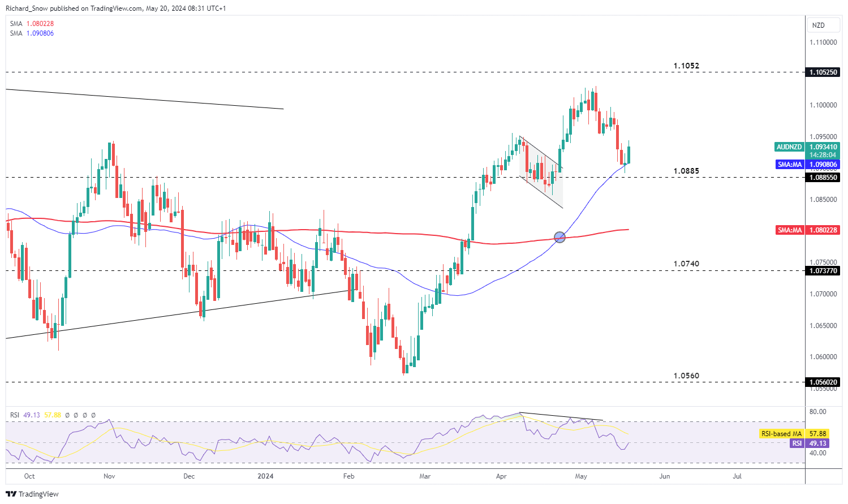
Task: Click the 1.0560 level label
Action: [x=686, y=376]
